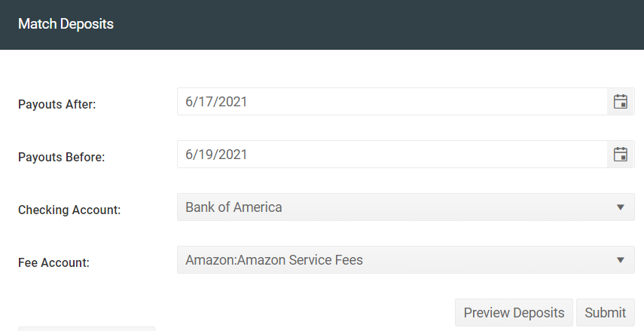This screenshot has width=644, height=331.
Task: Click the Bank of America text
Action: click(233, 207)
